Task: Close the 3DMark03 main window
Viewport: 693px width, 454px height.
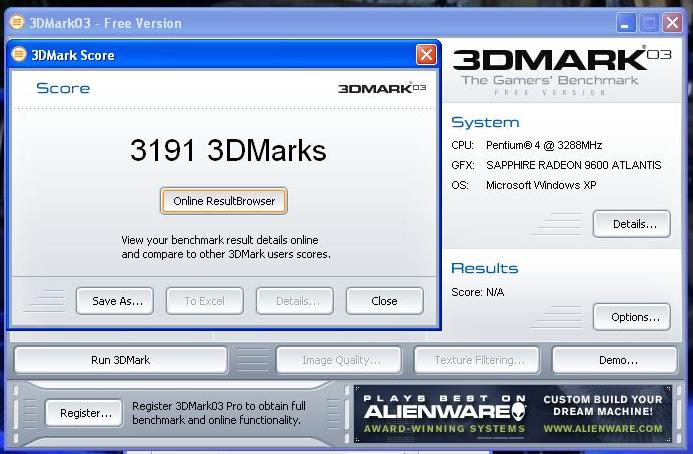Action: click(672, 23)
